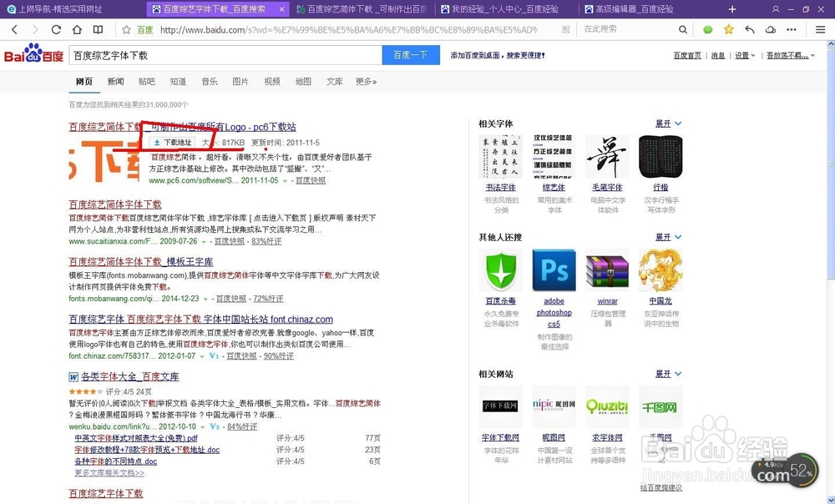Click the 书法字体 thumbnail
Viewport: 835px width, 504px height.
pos(500,157)
